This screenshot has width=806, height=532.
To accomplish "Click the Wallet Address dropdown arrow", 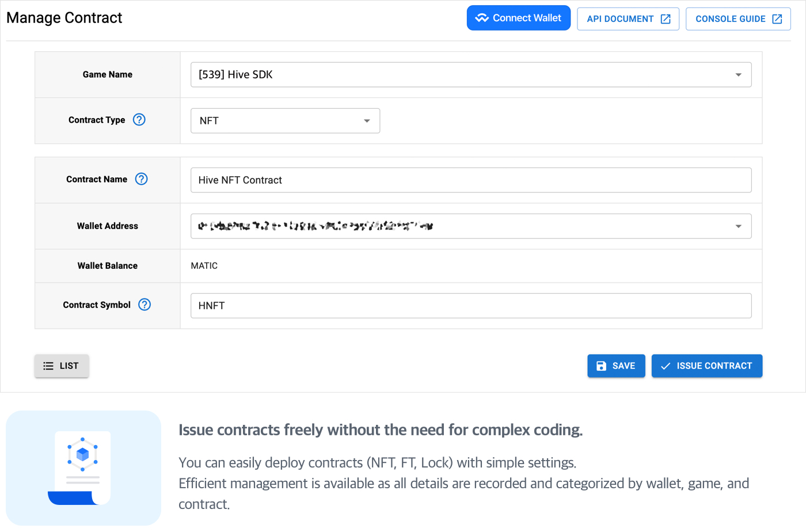I will click(738, 226).
